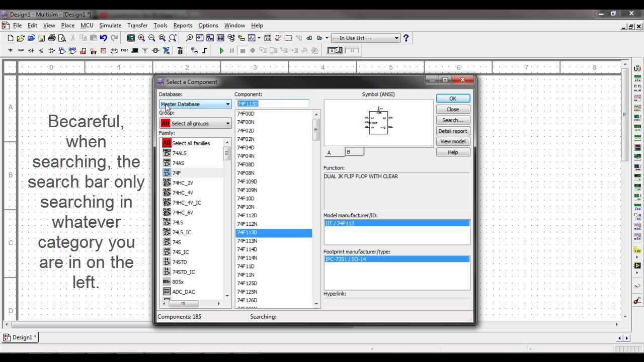Open the Simulate menu

[110, 25]
